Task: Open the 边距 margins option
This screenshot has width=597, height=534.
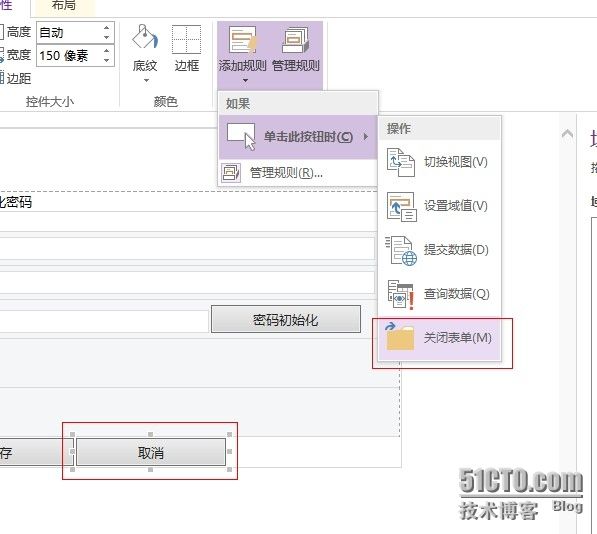Action: 15,78
